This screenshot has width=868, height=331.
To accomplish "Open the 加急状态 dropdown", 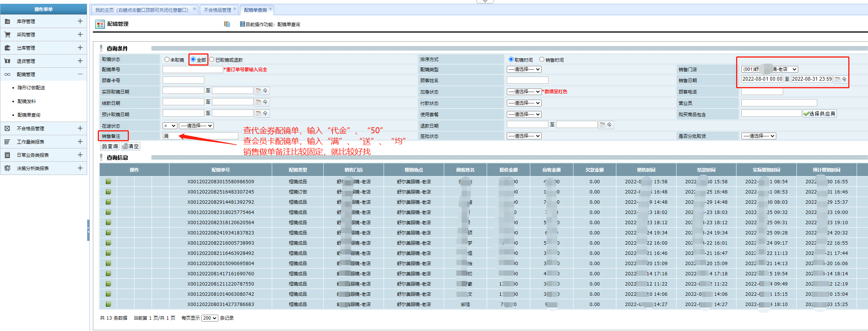I will pos(524,92).
